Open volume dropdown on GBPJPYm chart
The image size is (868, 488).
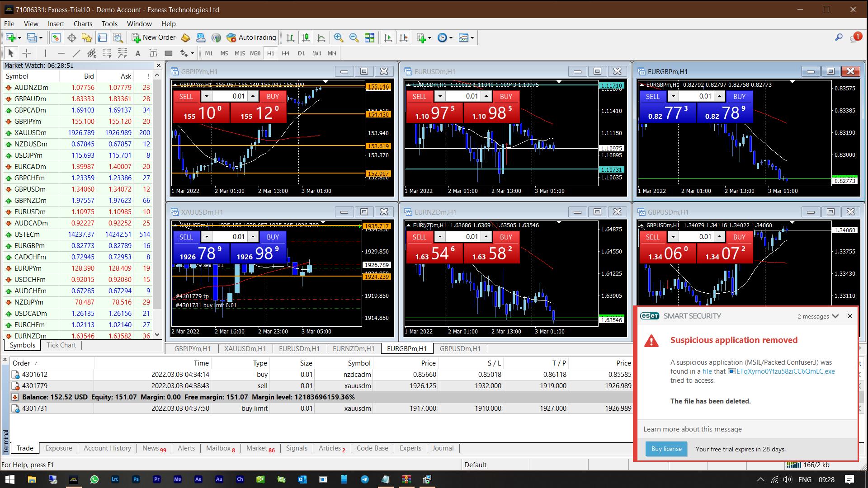(x=207, y=96)
